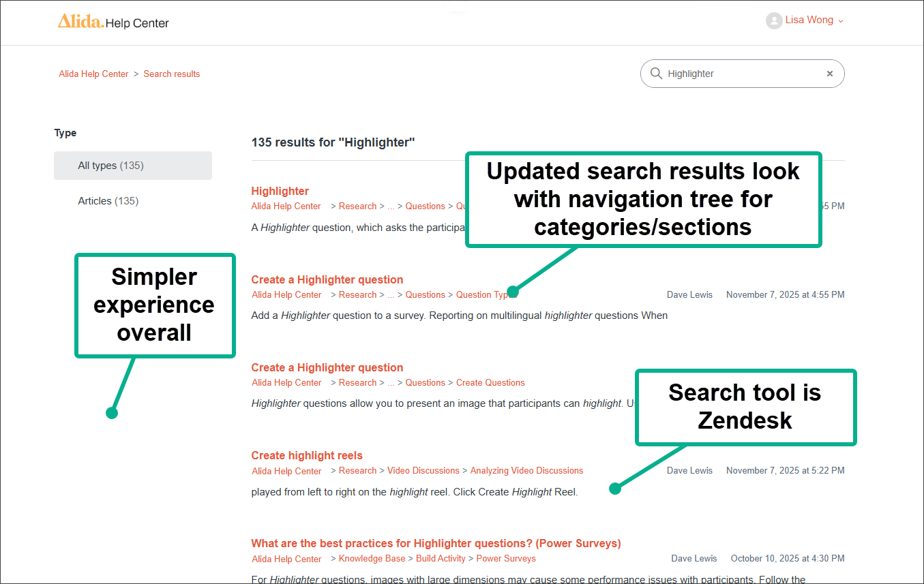Screen dimensions: 924x584
Task: Click date October 10, 2025 at 4:30 PM
Action: pos(788,558)
